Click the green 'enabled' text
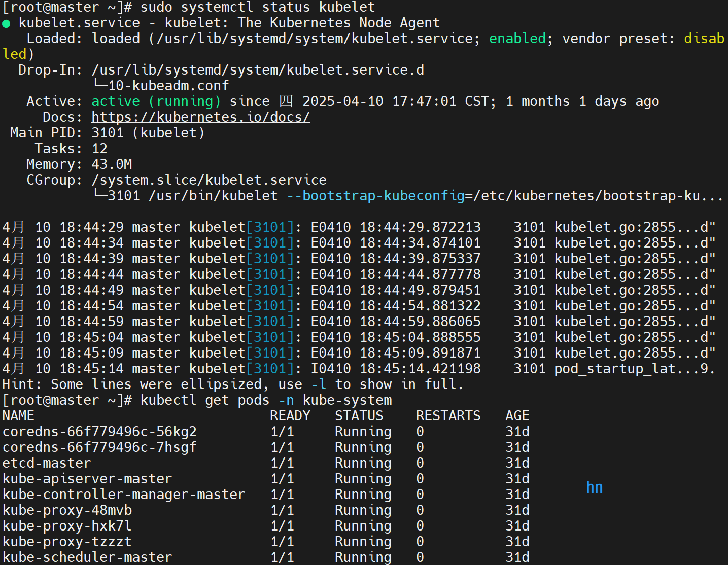The image size is (728, 565). [517, 39]
